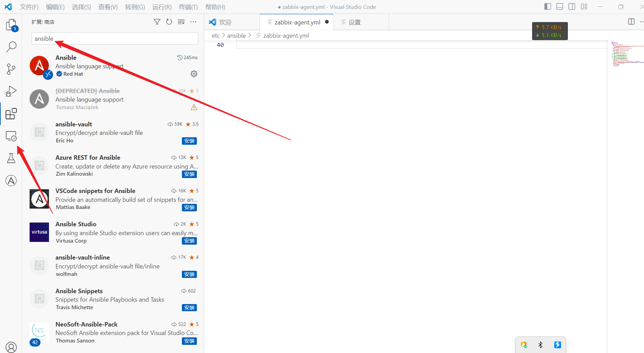Click warning icon on deprecated Ansible extension
The image size is (644, 353).
pos(194,107)
